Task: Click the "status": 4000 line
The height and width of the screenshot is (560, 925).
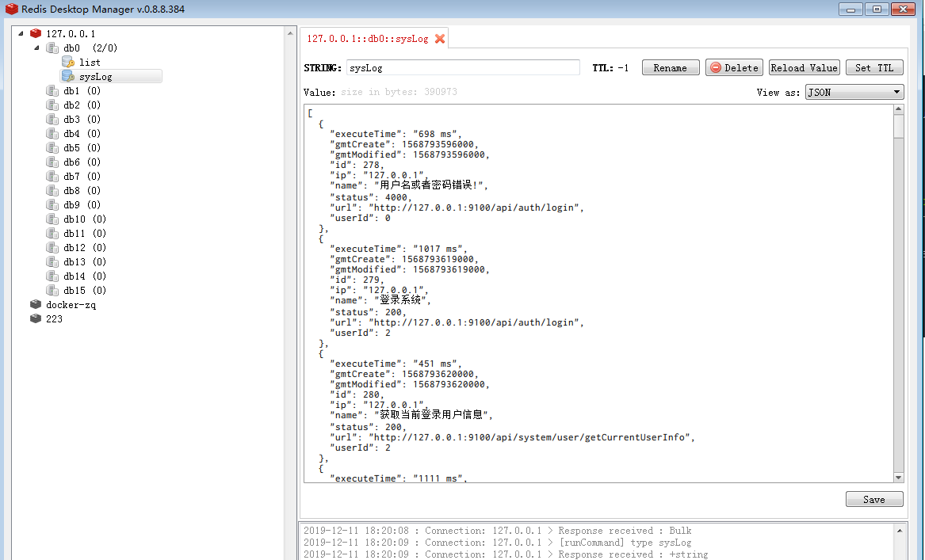Action: tap(371, 197)
